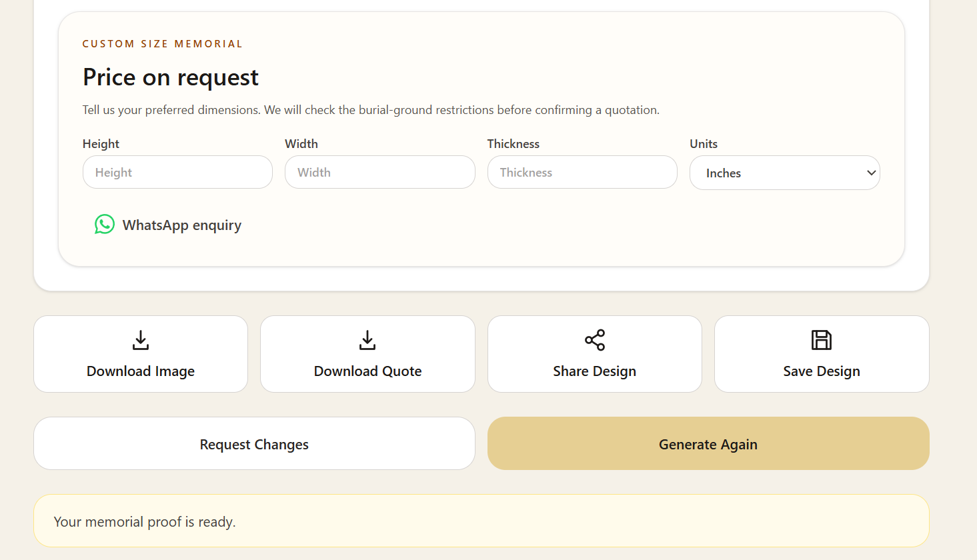Screen dimensions: 977x560
Task: Click the 'Your memorial proof is ready.' message
Action: 145,521
